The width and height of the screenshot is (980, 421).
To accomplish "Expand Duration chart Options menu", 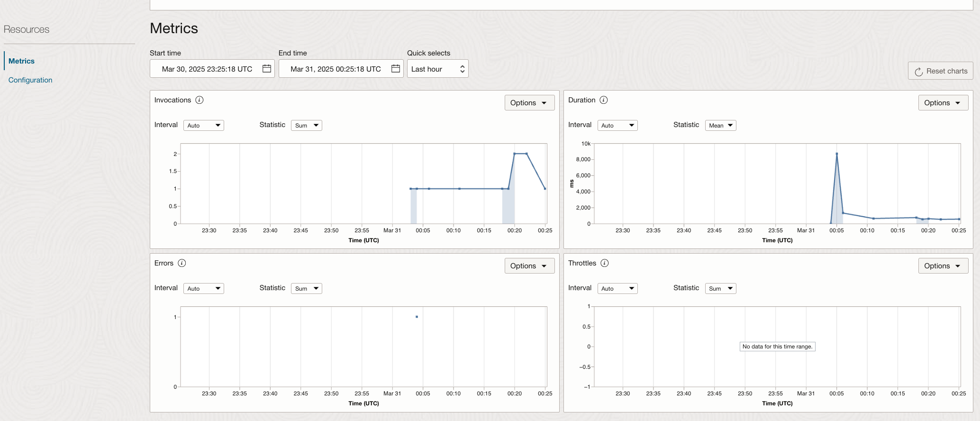I will coord(943,103).
